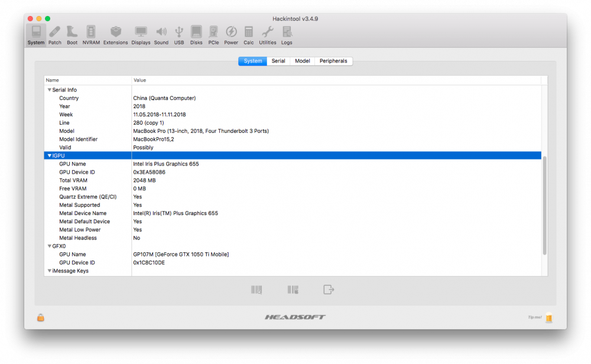Open the Disks section
This screenshot has height=364, width=591.
pyautogui.click(x=196, y=35)
